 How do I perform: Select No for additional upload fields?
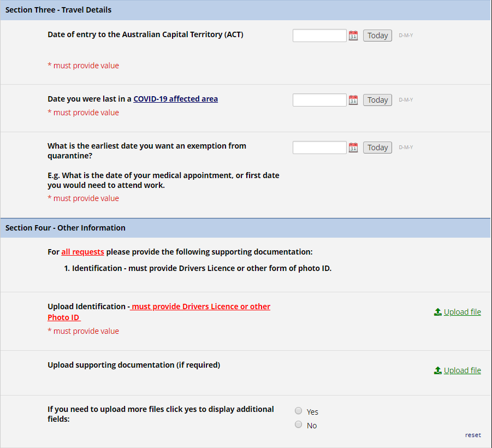pos(298,425)
